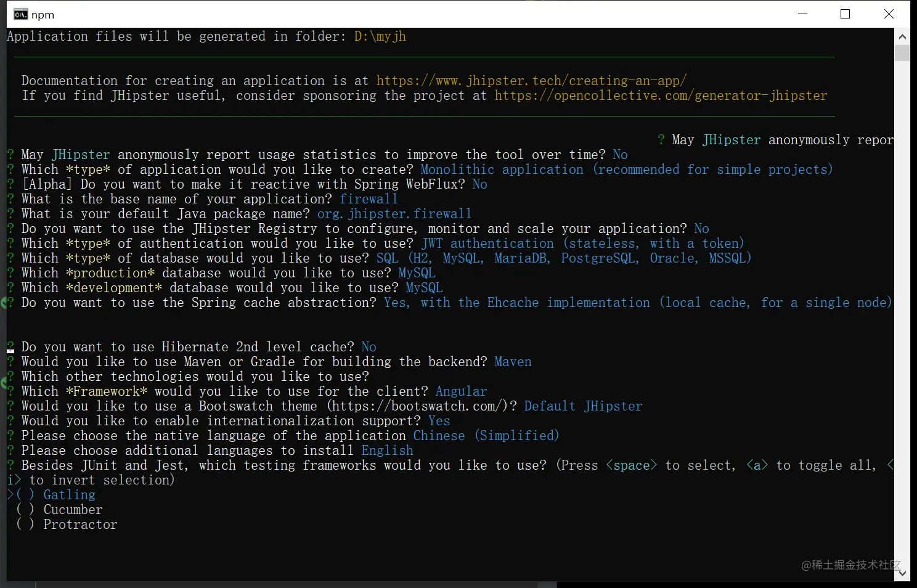Click the production database answer 'MySQL'
Image resolution: width=917 pixels, height=588 pixels.
(417, 273)
